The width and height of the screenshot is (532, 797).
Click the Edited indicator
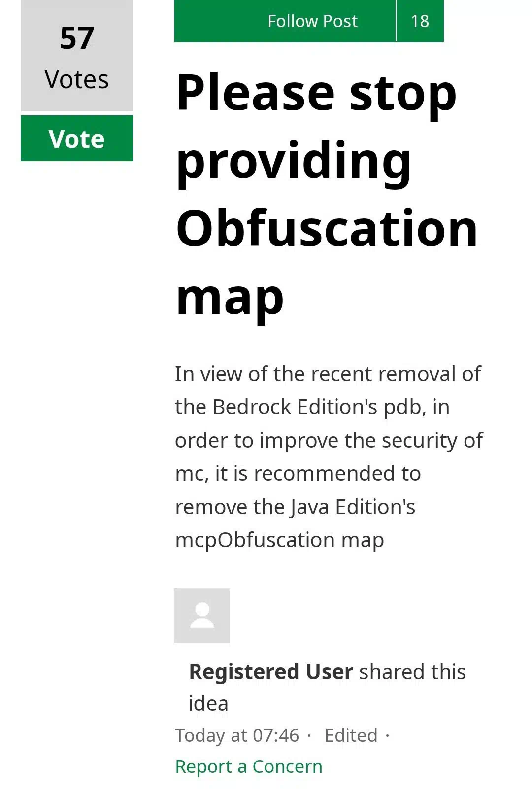(351, 735)
